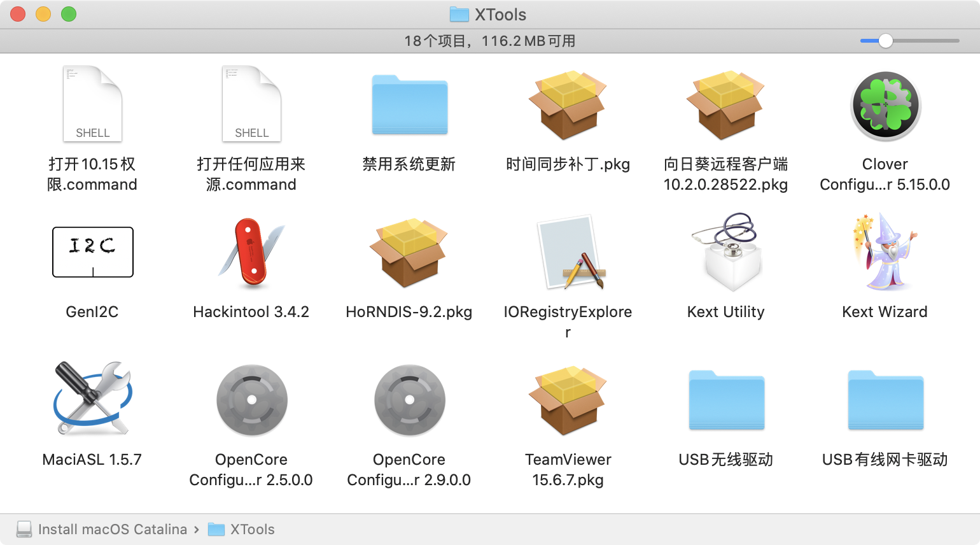980x545 pixels.
Task: Open the 禁用系统更新 folder icon
Action: (x=410, y=105)
